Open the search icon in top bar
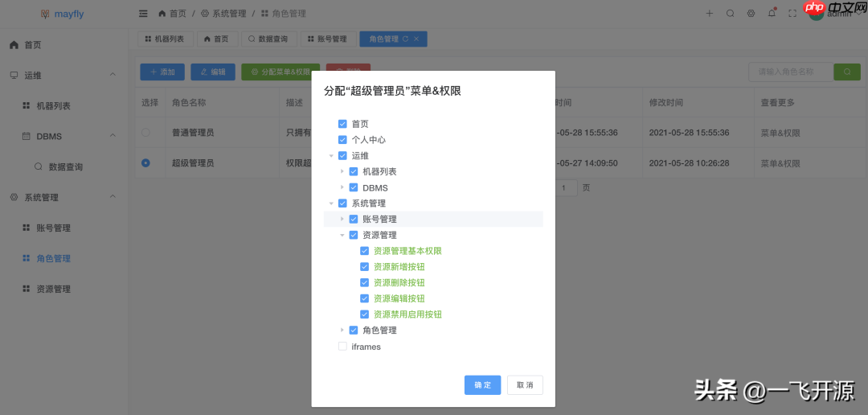This screenshot has width=868, height=415. (730, 14)
